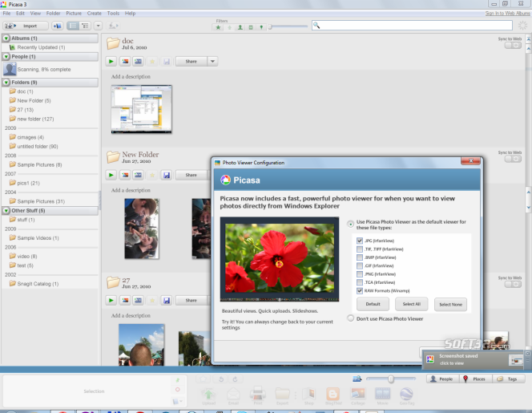Check the .BMP file type checkbox
532x413 pixels.
pos(360,257)
